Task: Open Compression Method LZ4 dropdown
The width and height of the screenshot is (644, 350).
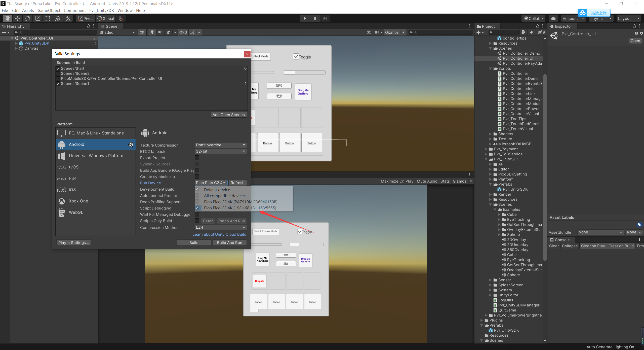Action: 220,227
